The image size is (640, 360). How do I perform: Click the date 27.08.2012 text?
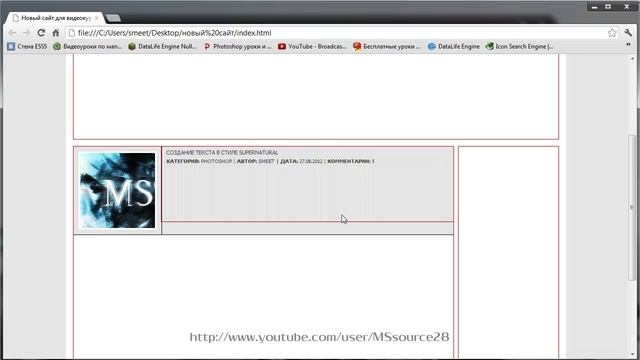(x=311, y=162)
